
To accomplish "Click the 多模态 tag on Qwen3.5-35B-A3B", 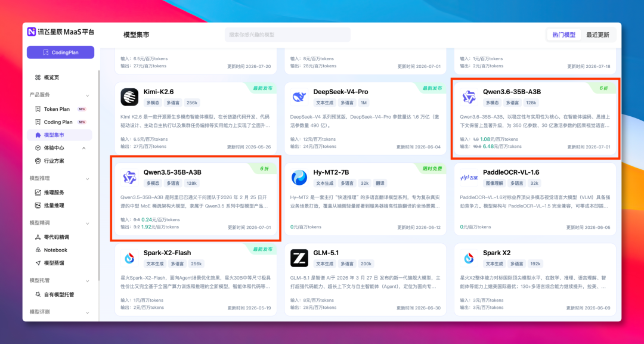I will (153, 184).
